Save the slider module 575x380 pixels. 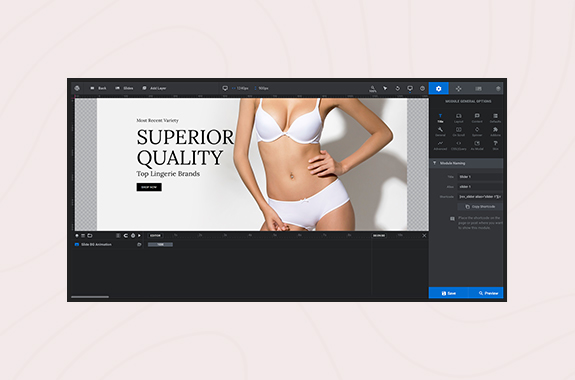click(x=448, y=293)
